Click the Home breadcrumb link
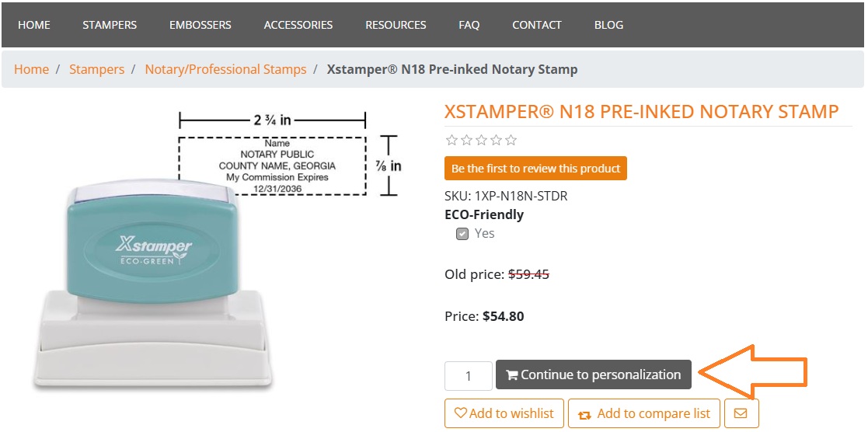Screen dimensions: 868x432 31,69
